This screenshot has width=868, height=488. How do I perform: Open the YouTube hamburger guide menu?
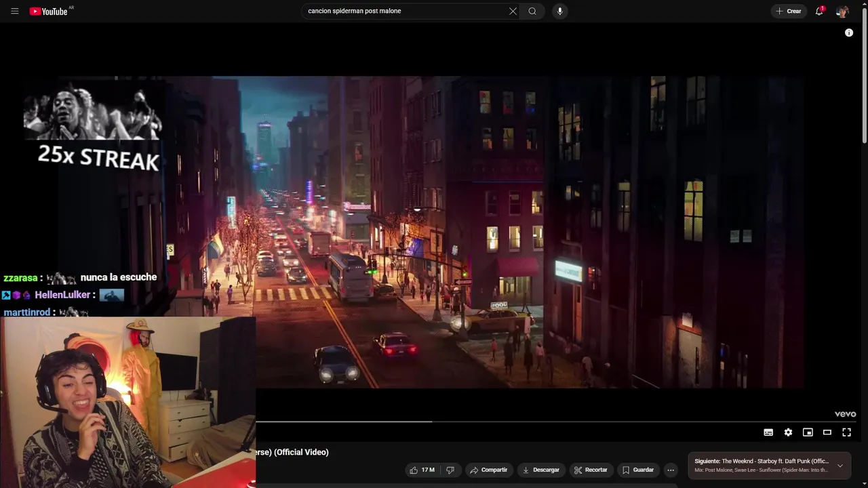click(15, 11)
